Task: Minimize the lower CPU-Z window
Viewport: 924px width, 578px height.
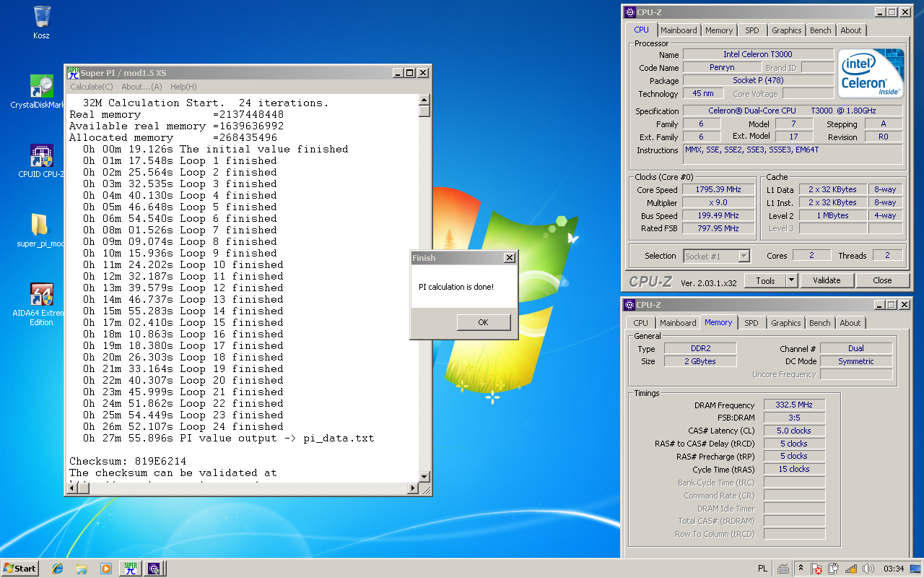Action: pyautogui.click(x=879, y=305)
